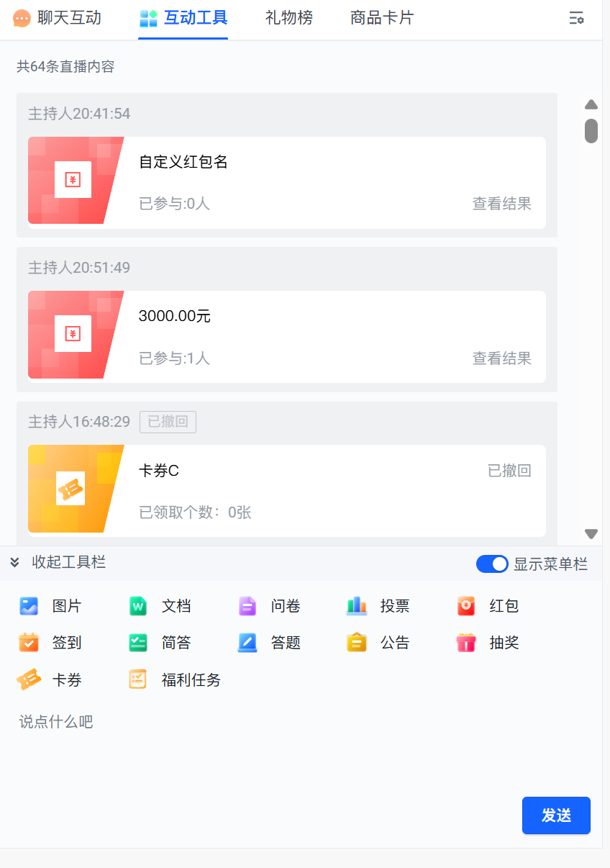Click the 收起工具栏 label

[69, 562]
